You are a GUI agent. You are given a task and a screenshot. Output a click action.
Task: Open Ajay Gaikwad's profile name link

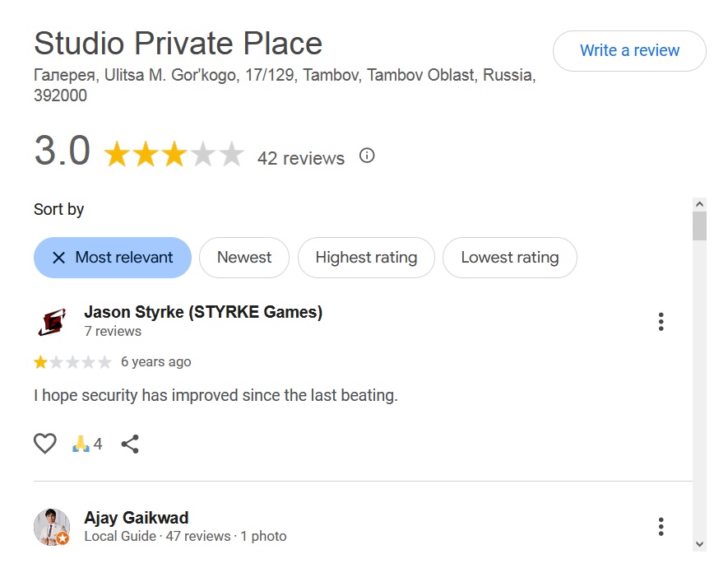click(x=137, y=518)
